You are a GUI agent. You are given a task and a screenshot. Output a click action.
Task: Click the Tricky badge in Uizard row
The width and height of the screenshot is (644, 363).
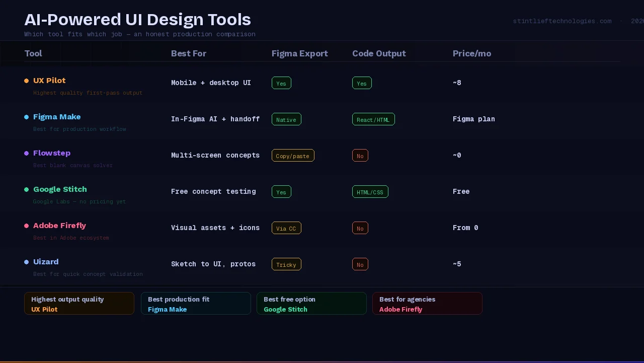pos(286,264)
